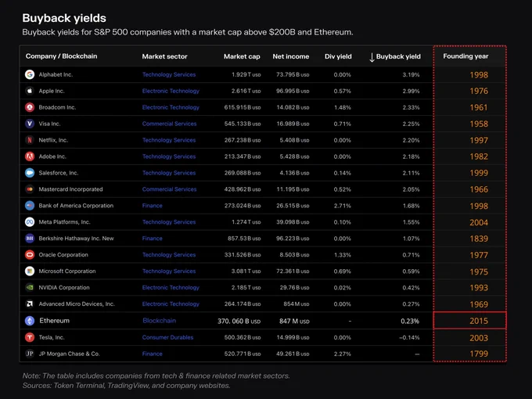The width and height of the screenshot is (532, 399).
Task: Open Ethereum's Blockchain sector link
Action: [x=159, y=321]
